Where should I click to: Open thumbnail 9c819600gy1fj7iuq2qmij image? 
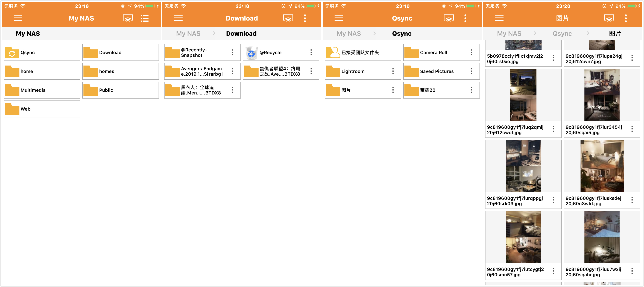(x=523, y=95)
